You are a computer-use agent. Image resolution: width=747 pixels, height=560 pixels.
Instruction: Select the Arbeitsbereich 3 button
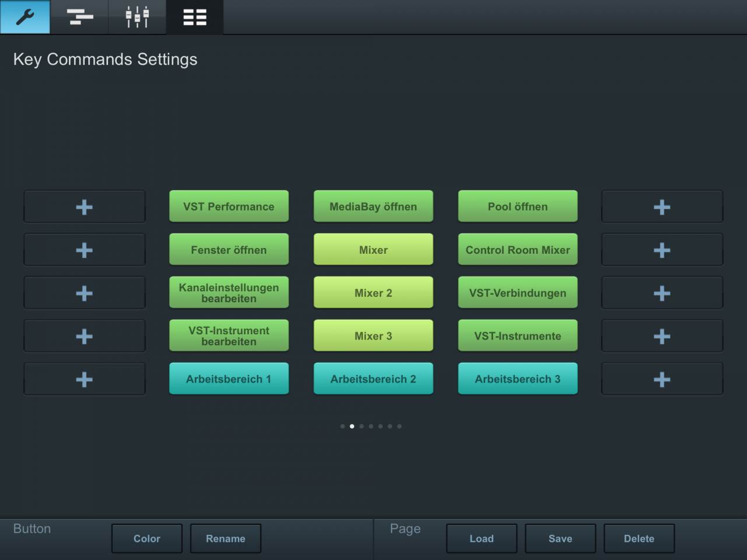click(518, 379)
